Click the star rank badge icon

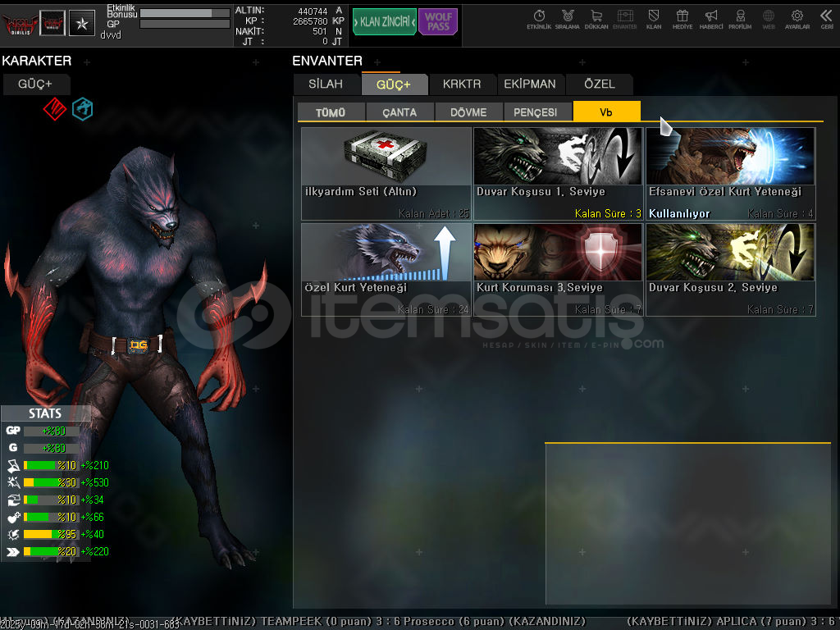tap(82, 23)
